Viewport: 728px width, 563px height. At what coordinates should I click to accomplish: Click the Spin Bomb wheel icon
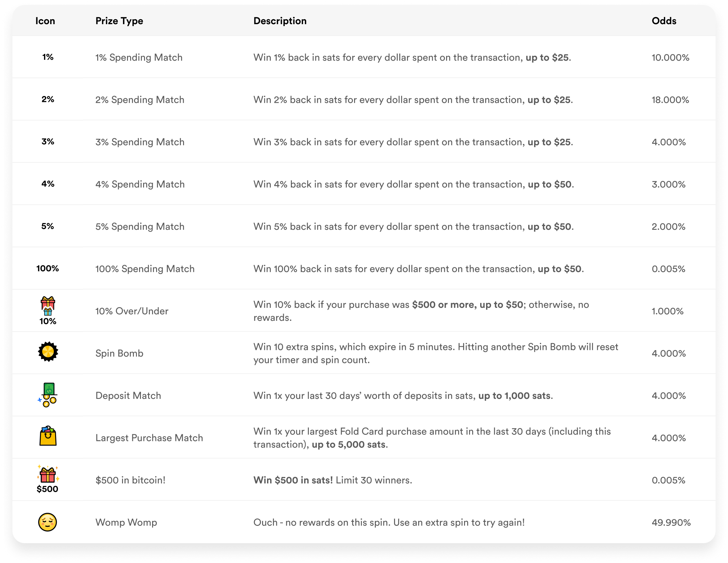click(48, 351)
